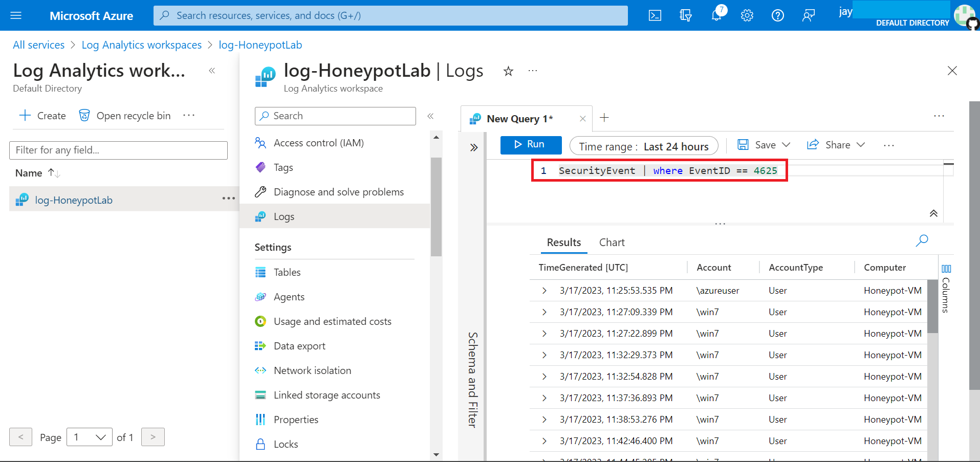980x462 pixels.
Task: Open the notifications bell
Action: pos(716,15)
